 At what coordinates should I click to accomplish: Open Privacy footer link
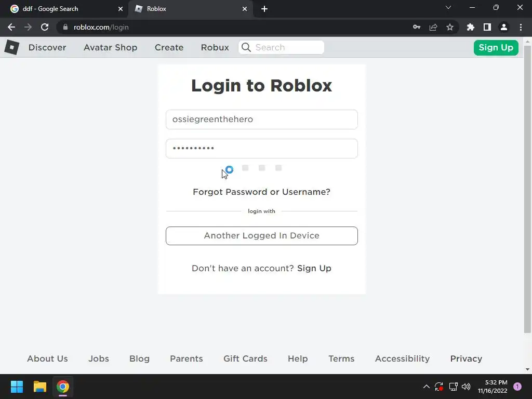coord(466,358)
